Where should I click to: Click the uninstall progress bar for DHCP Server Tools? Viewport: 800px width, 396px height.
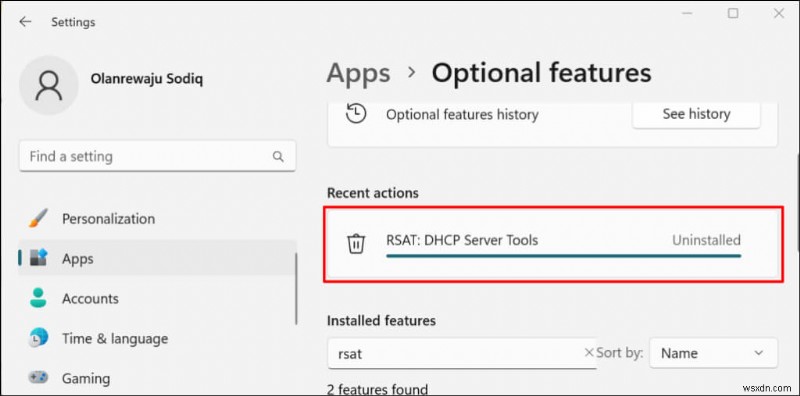(563, 256)
